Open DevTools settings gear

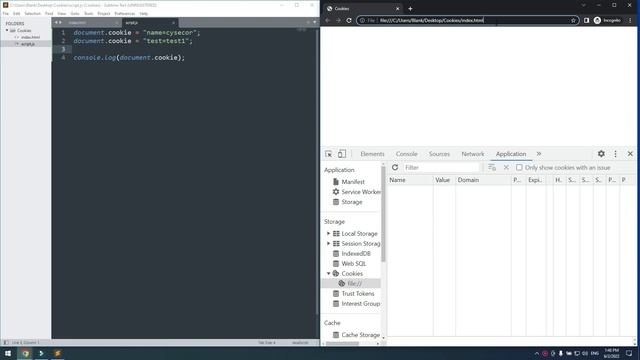601,154
